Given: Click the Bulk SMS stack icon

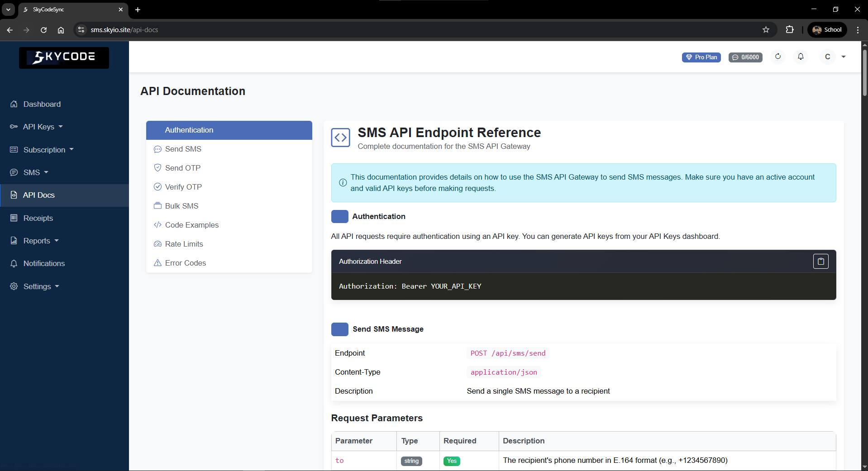Looking at the screenshot, I should tap(157, 205).
